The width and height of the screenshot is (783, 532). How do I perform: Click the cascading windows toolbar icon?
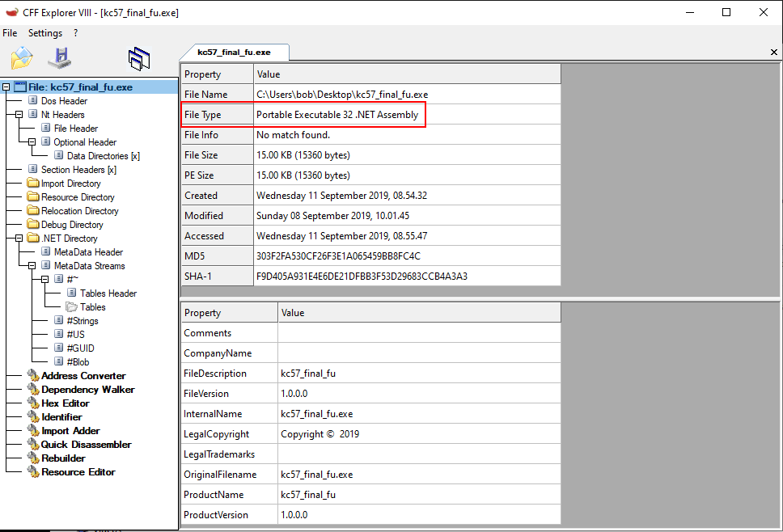point(139,58)
